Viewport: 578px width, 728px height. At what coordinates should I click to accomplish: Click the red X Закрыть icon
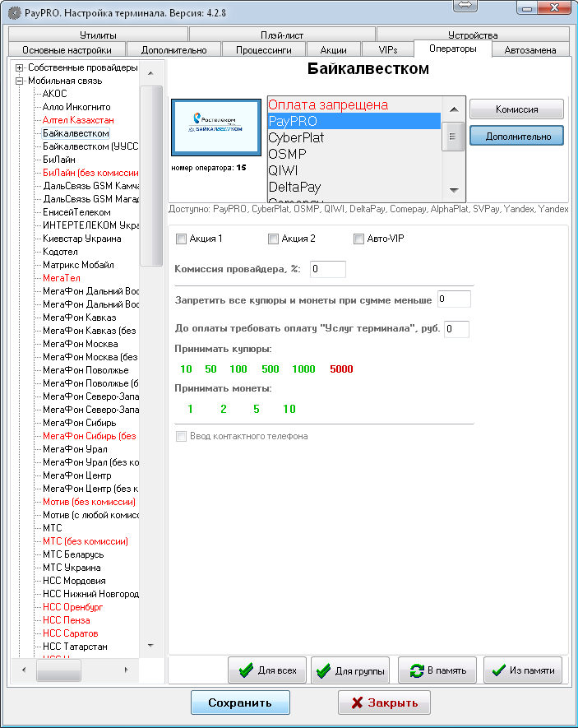(x=357, y=703)
